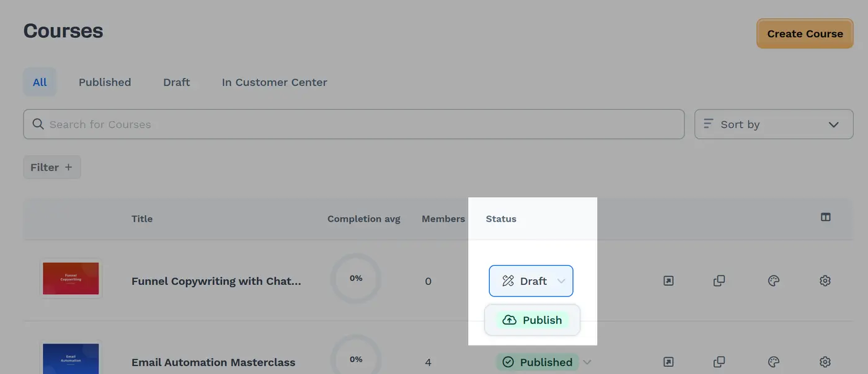Click the Filter plus button

point(52,167)
